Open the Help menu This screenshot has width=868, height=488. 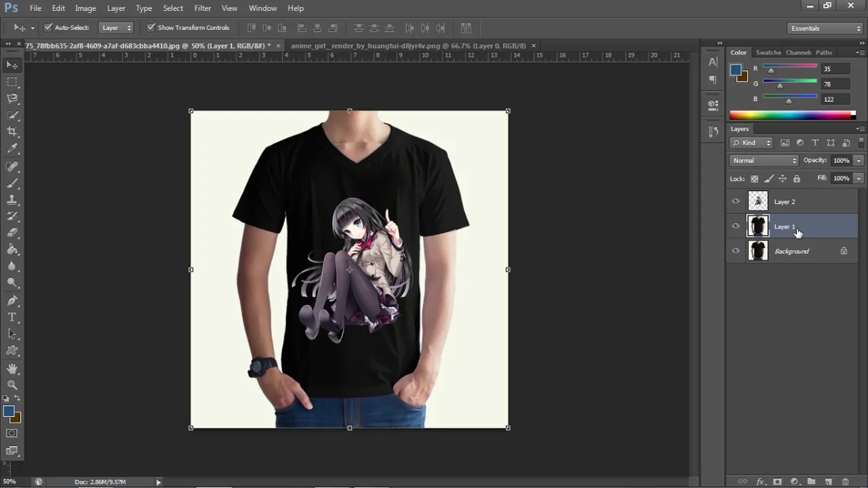click(296, 8)
